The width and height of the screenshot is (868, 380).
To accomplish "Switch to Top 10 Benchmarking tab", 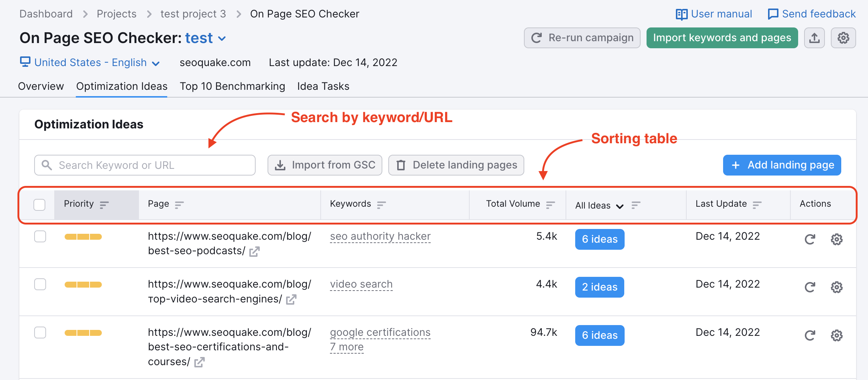I will point(232,86).
